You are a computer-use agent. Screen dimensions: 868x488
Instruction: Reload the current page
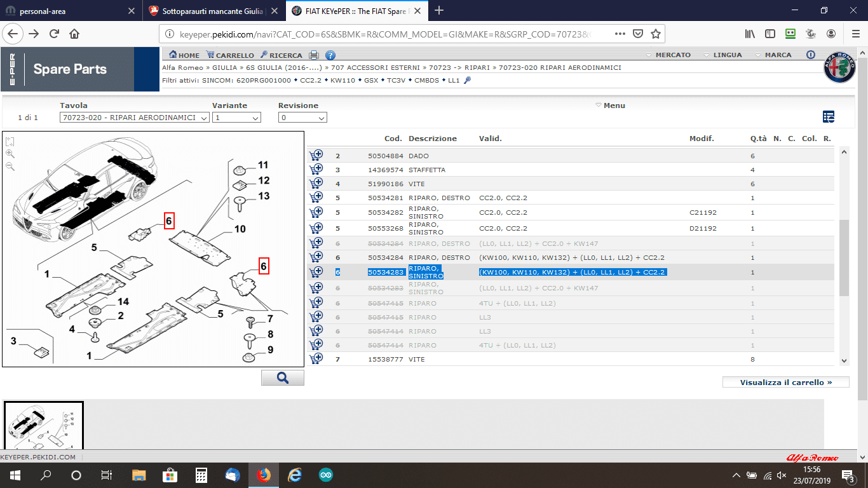click(x=54, y=34)
